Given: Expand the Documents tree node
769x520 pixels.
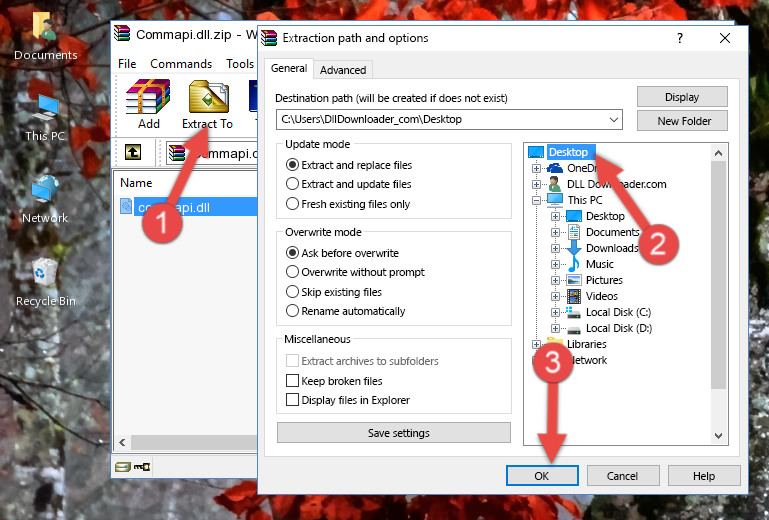Looking at the screenshot, I should click(555, 233).
